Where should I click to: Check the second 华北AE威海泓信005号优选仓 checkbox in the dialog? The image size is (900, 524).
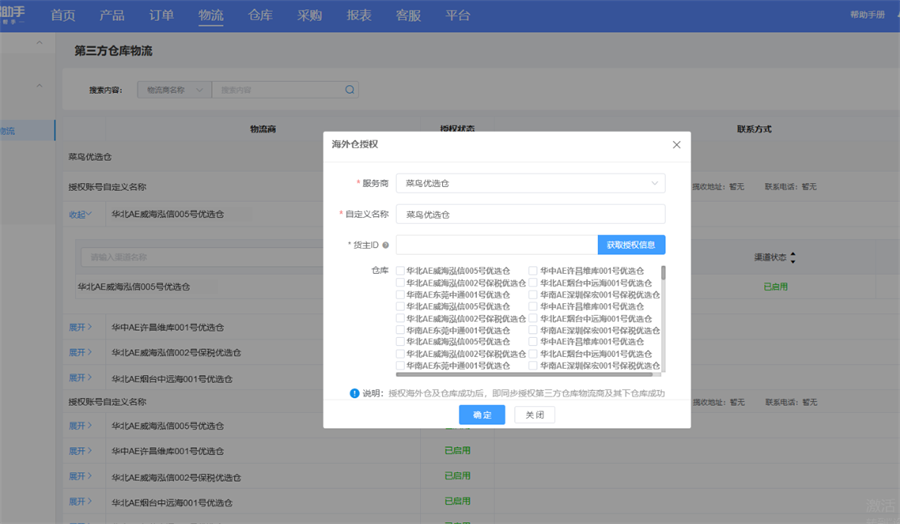click(400, 306)
